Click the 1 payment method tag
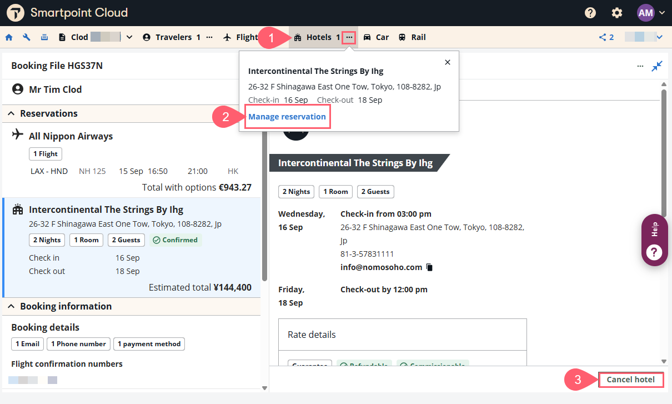Viewport: 672px width, 404px height. [x=149, y=344]
